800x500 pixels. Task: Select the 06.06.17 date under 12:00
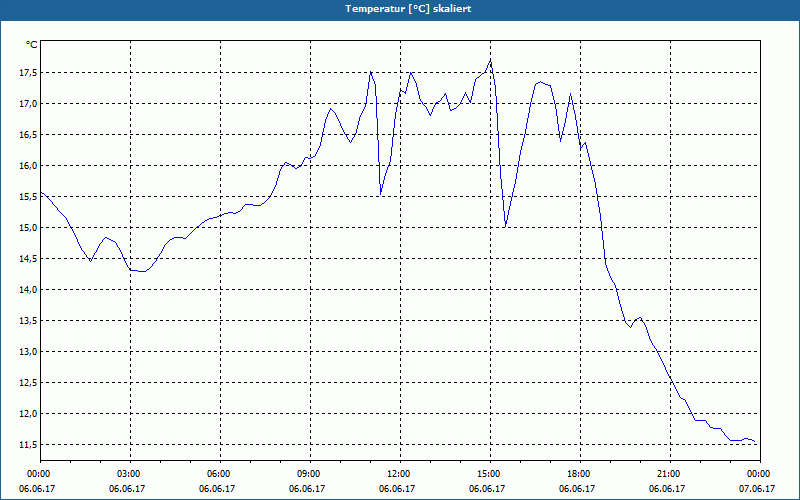click(397, 488)
